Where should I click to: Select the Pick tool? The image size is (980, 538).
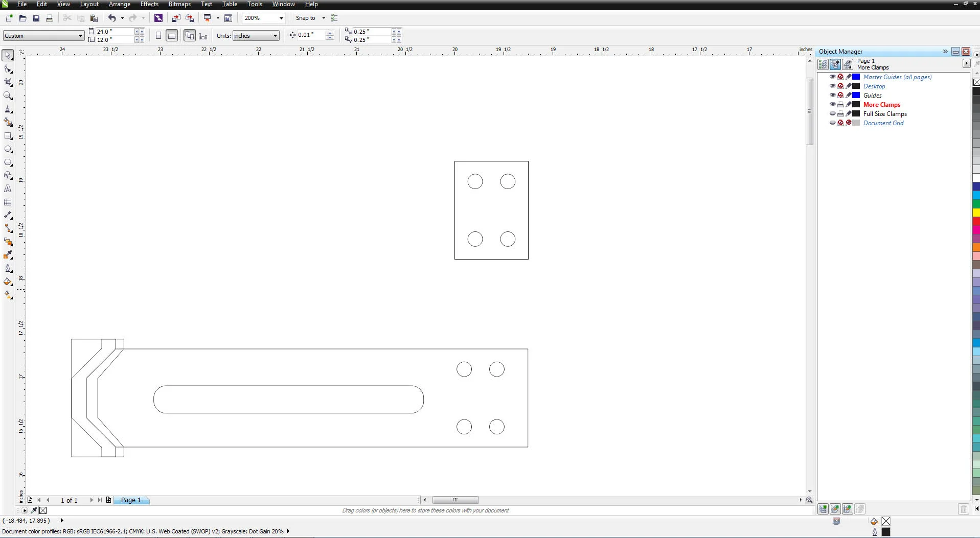8,55
